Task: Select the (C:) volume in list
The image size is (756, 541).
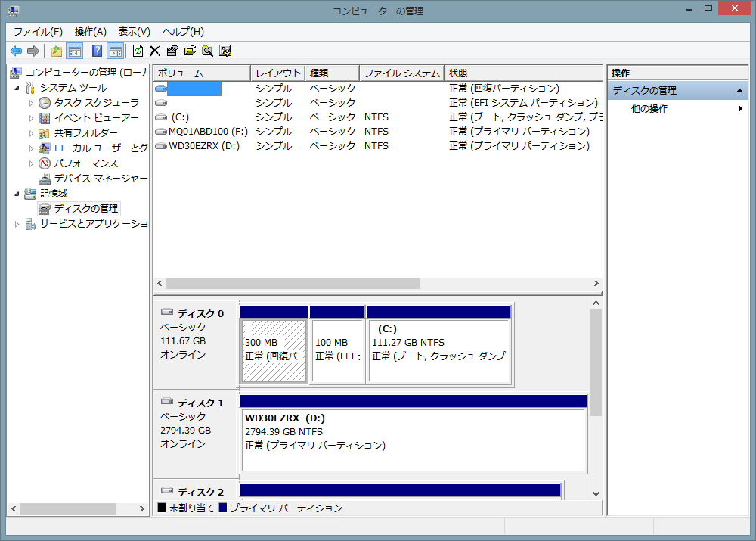Action: click(x=378, y=117)
